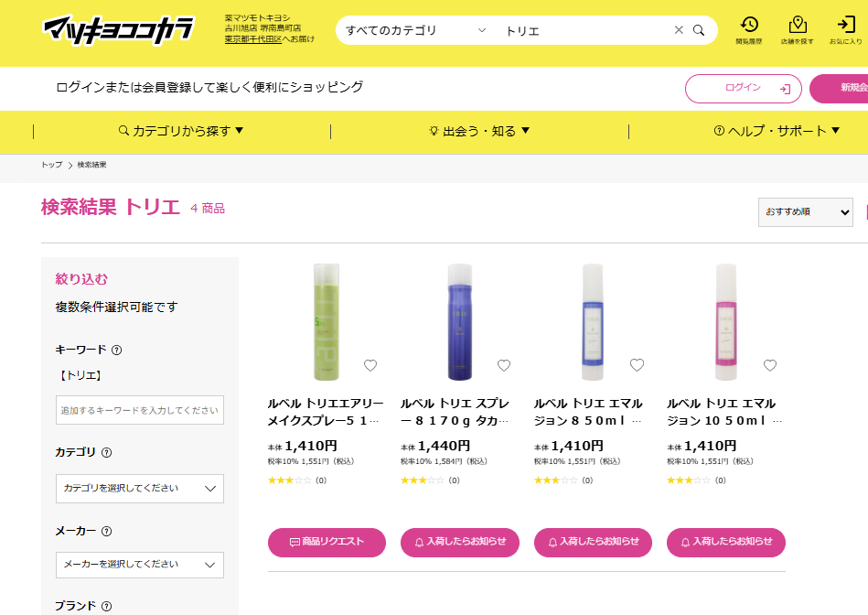Click 検索結果 breadcrumb text

pos(91,165)
